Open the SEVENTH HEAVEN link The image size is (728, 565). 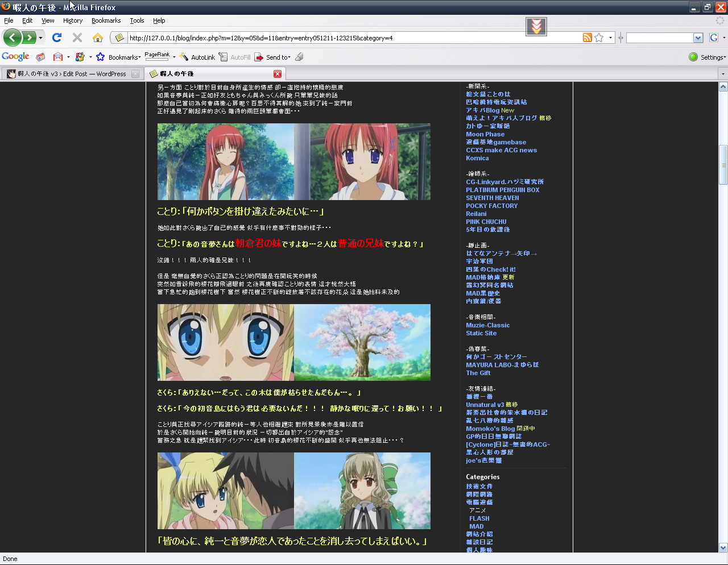pyautogui.click(x=493, y=198)
